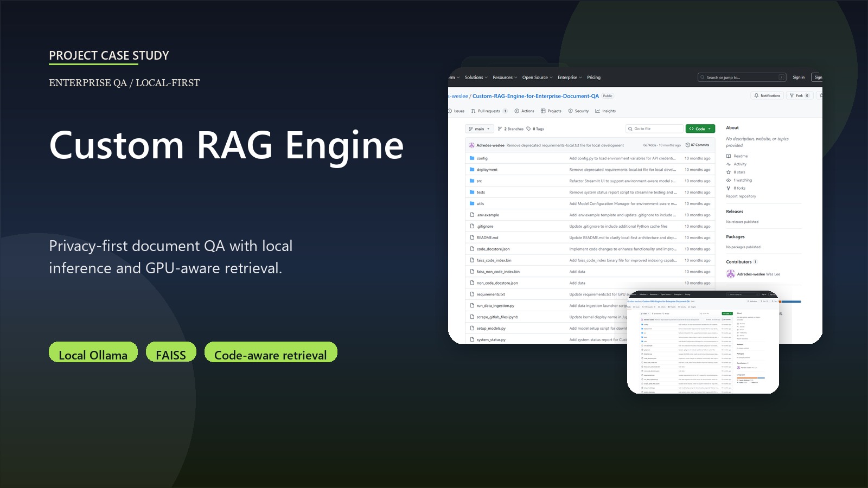This screenshot has width=868, height=488.
Task: Open commit history via the 87 Commits clock icon
Action: pyautogui.click(x=687, y=145)
